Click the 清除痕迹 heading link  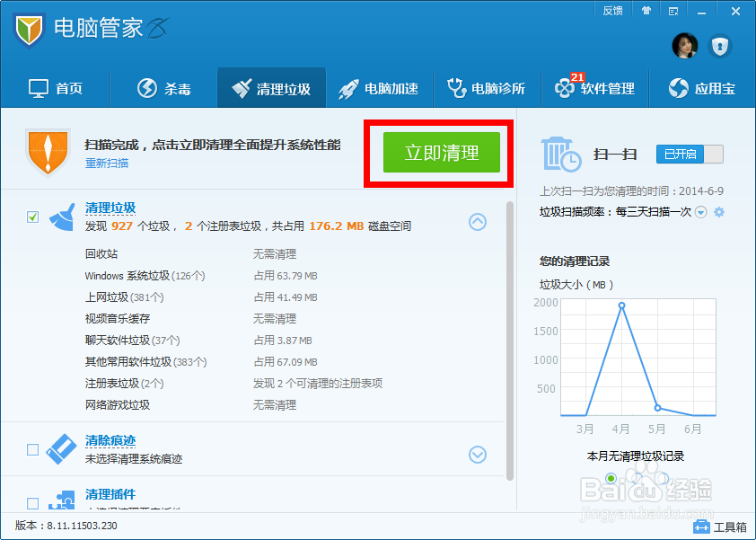(x=110, y=440)
